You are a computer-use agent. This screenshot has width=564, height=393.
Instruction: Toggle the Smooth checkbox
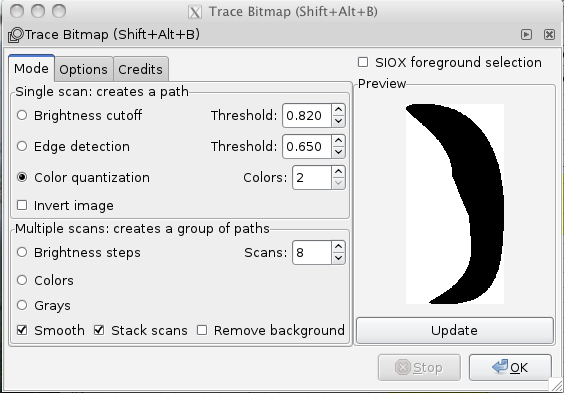[22, 330]
